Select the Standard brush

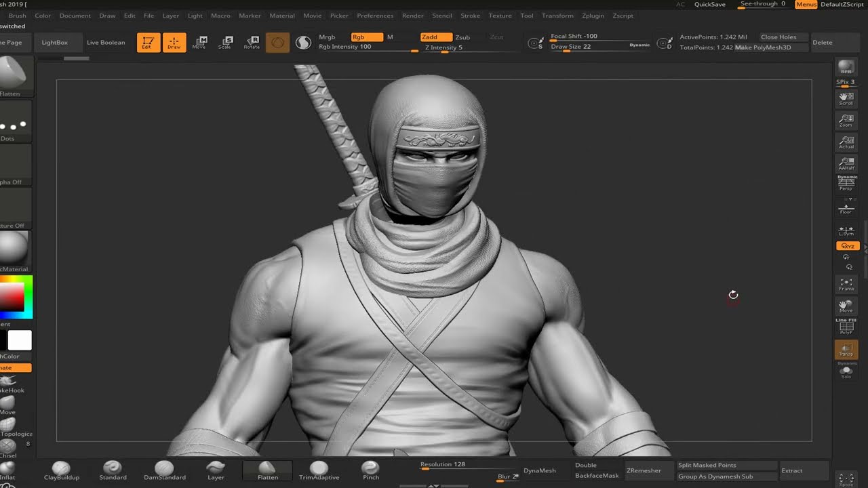pyautogui.click(x=113, y=470)
